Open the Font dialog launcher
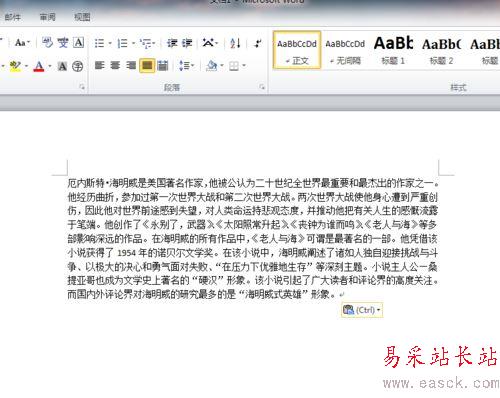The image size is (500, 398). click(82, 87)
